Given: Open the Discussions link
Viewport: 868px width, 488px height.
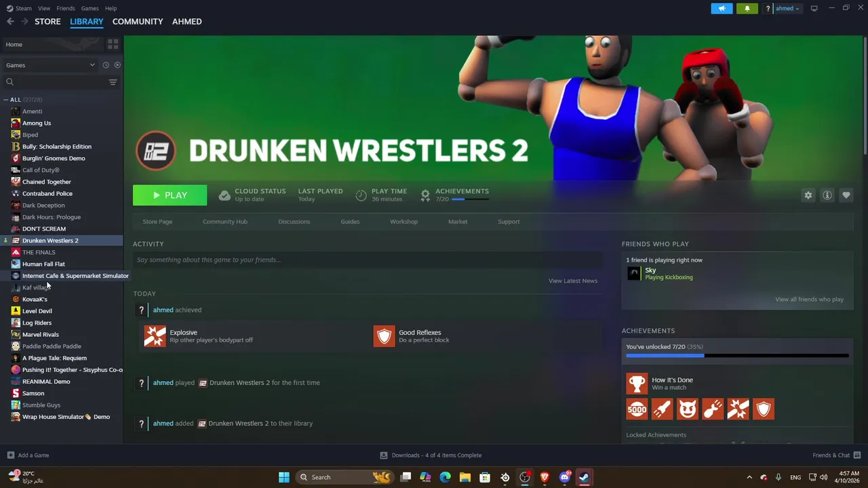Looking at the screenshot, I should point(294,222).
